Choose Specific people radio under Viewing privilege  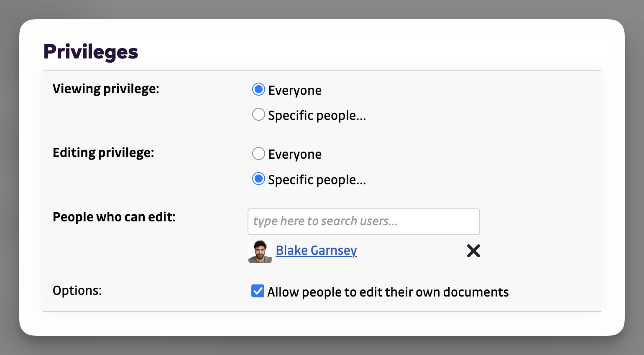click(258, 114)
